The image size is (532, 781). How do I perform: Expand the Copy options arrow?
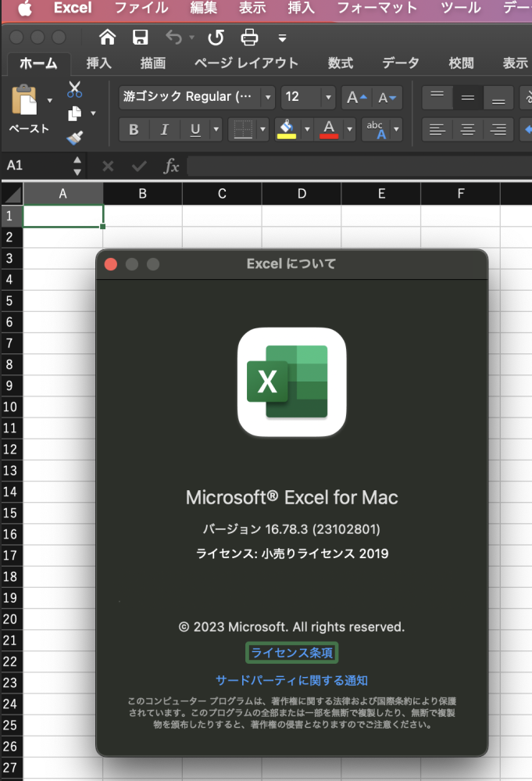[x=93, y=113]
